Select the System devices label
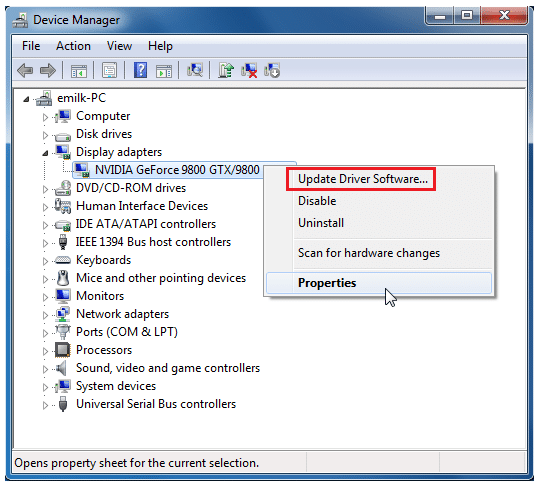 click(x=116, y=386)
